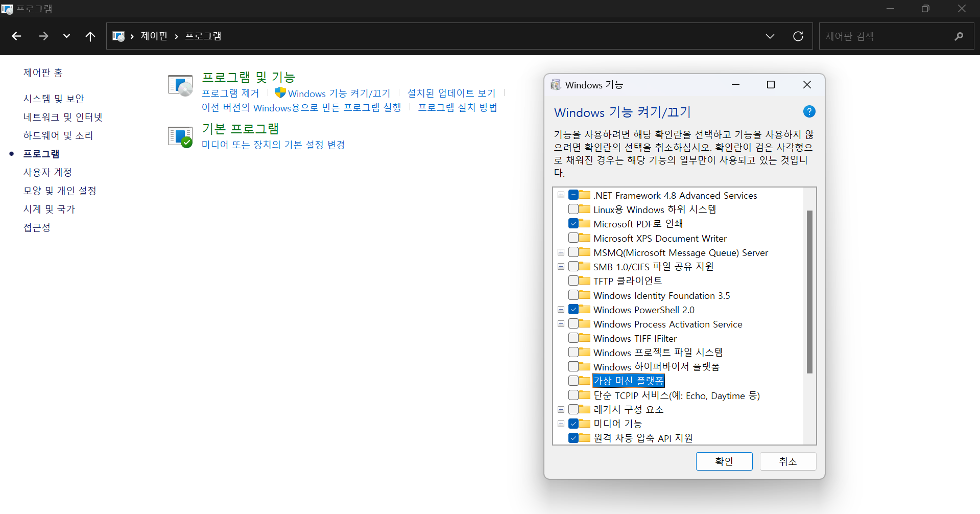Viewport: 980px width, 514px height.
Task: Toggle .NET Framework 4.8 Advanced Services checkbox
Action: tap(573, 195)
